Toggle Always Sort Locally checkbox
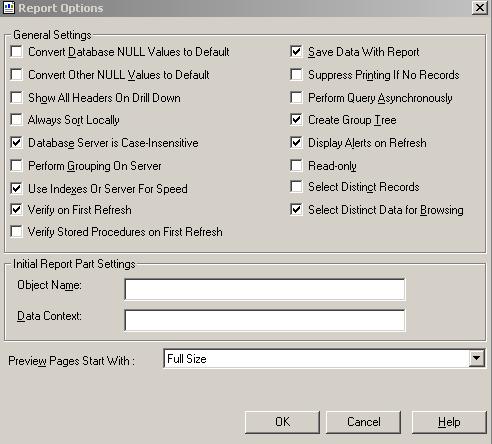 click(x=16, y=120)
